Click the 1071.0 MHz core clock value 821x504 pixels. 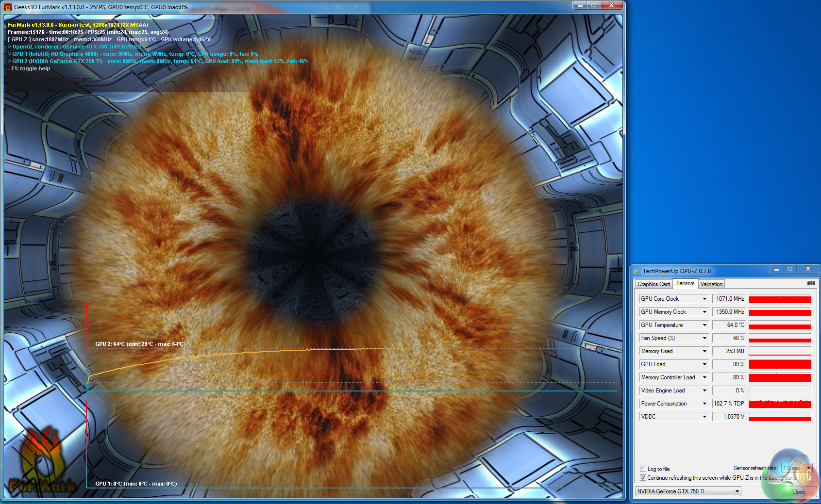[x=729, y=299]
